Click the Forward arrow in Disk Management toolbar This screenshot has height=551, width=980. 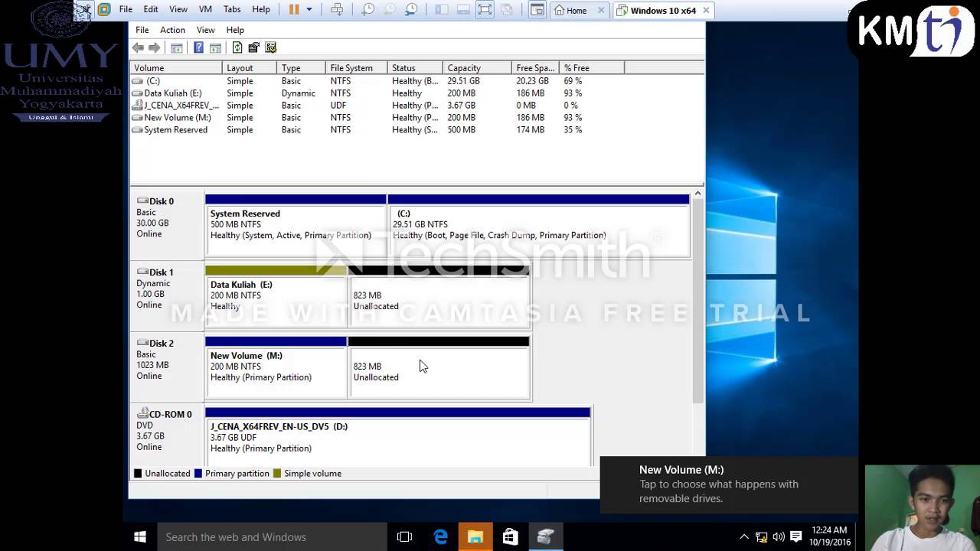pos(154,47)
